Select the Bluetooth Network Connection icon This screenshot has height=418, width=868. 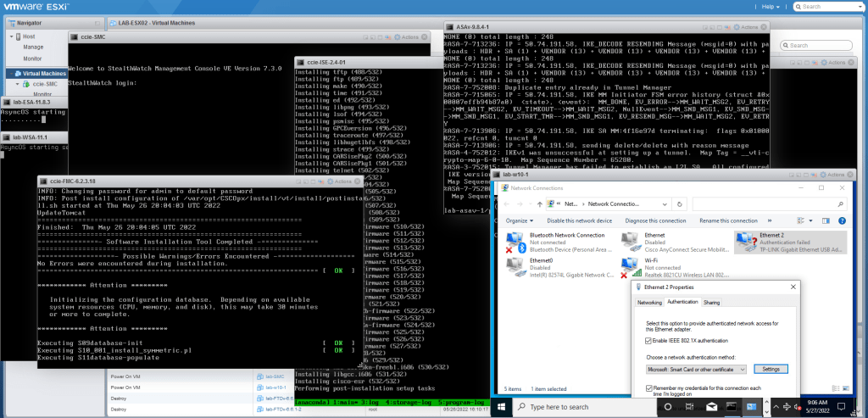(x=515, y=242)
